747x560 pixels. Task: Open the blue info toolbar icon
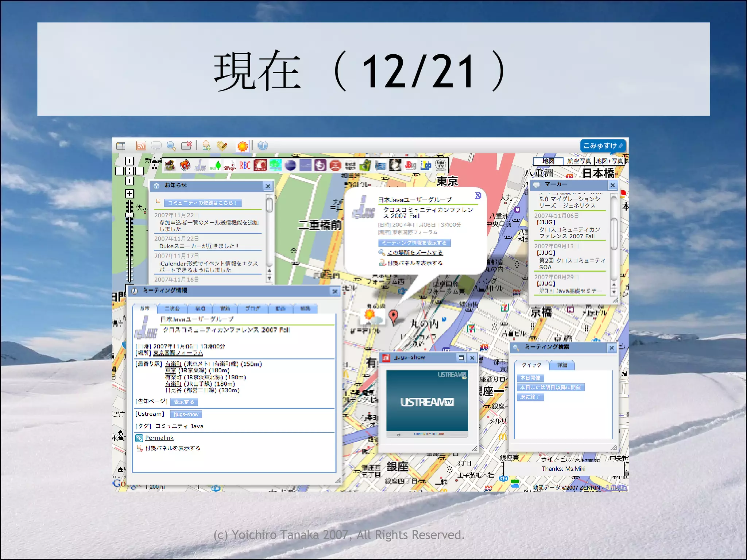(263, 146)
